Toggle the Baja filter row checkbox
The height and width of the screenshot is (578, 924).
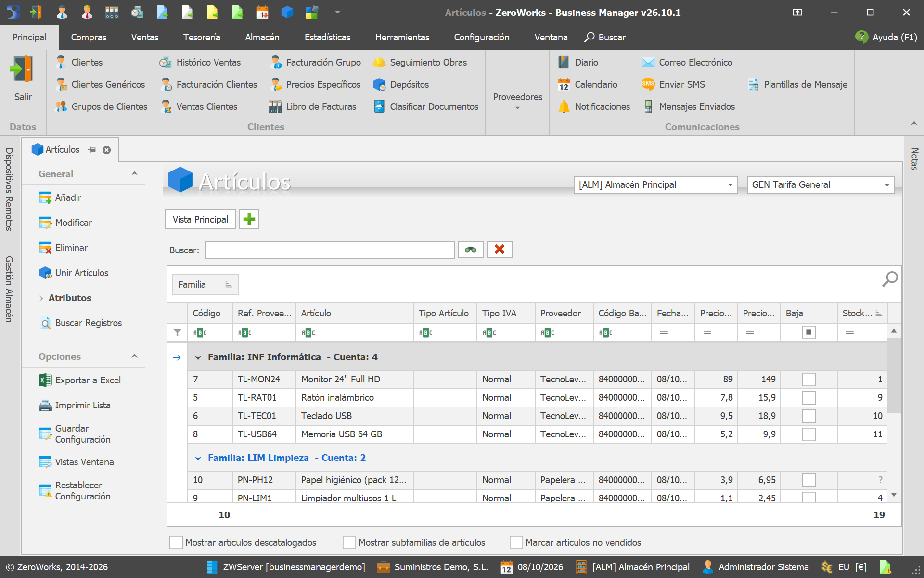coord(809,332)
